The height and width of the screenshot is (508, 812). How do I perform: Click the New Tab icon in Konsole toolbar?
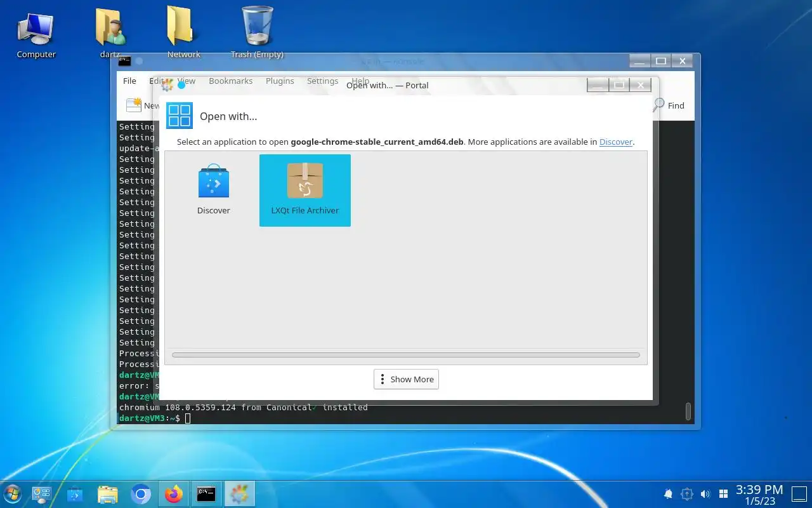coord(134,105)
